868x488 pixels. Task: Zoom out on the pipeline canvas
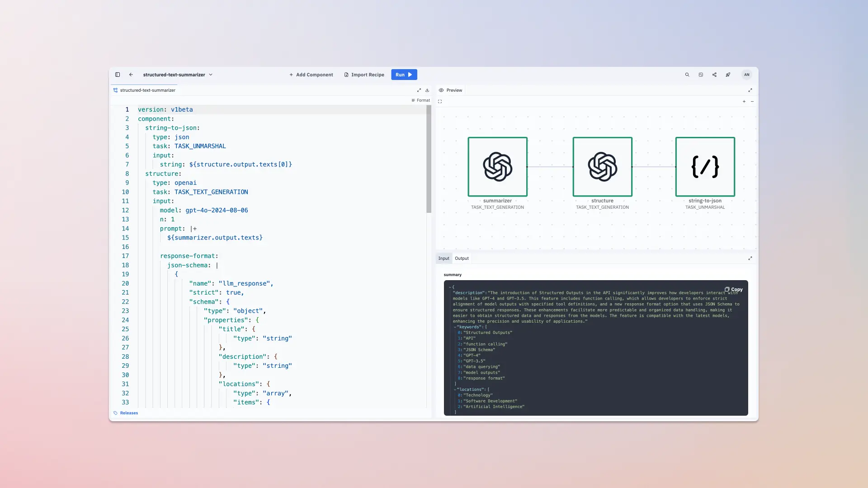point(752,102)
